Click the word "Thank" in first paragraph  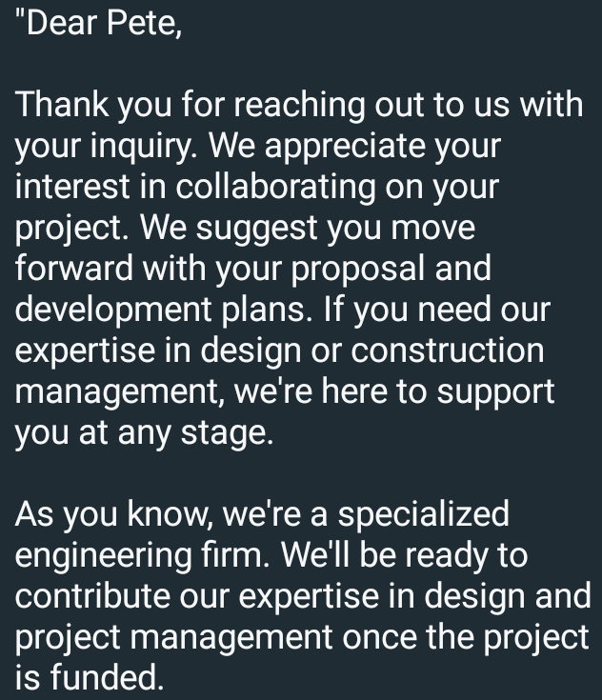click(62, 105)
